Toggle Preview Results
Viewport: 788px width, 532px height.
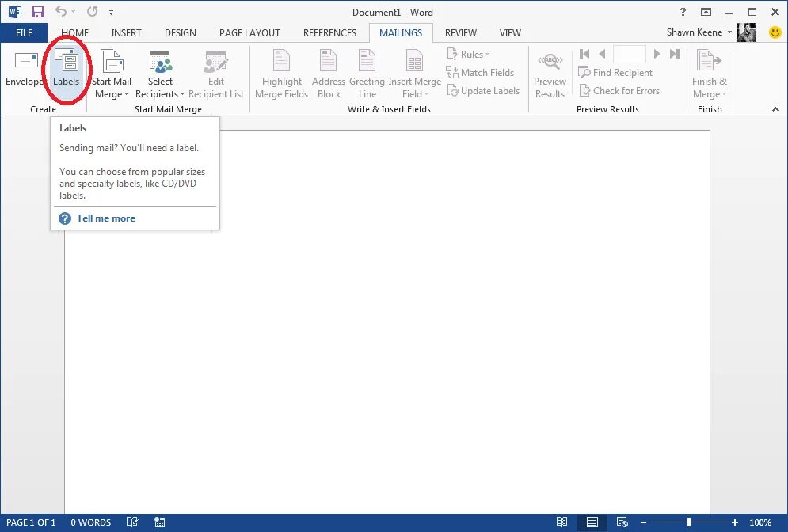tap(550, 74)
